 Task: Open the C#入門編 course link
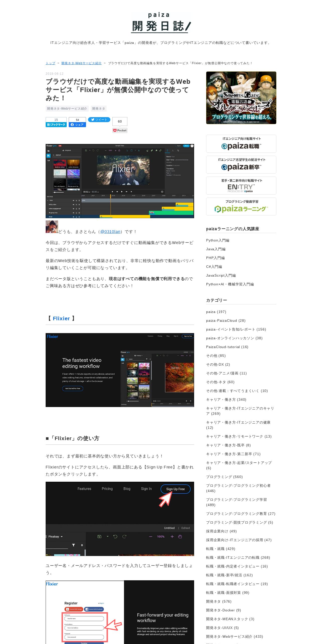click(x=214, y=267)
